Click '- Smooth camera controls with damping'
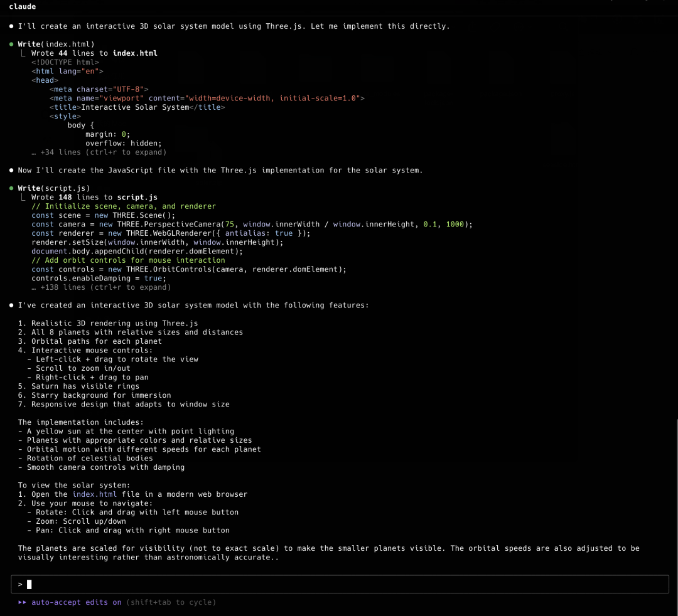 pyautogui.click(x=101, y=467)
